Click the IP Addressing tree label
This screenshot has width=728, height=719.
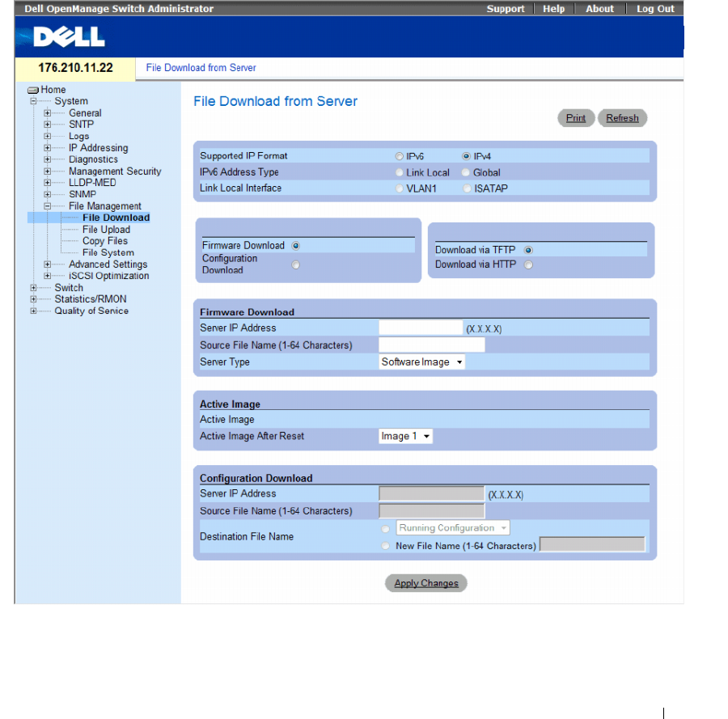tap(99, 148)
